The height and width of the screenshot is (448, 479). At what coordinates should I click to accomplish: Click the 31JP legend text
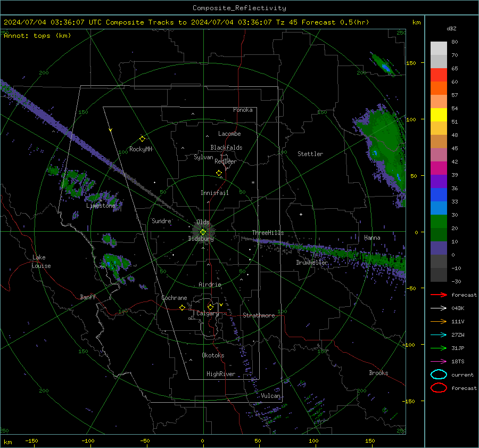click(458, 348)
